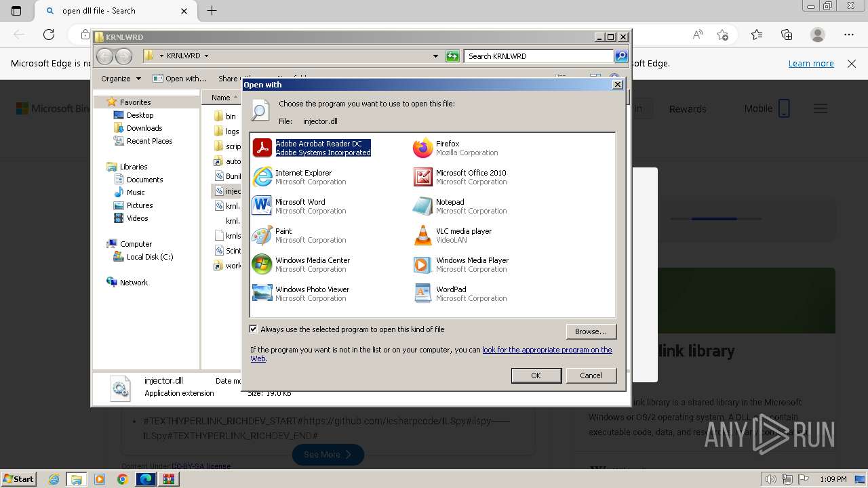Image resolution: width=868 pixels, height=488 pixels.
Task: Open Bing Mobile link
Action: point(767,108)
